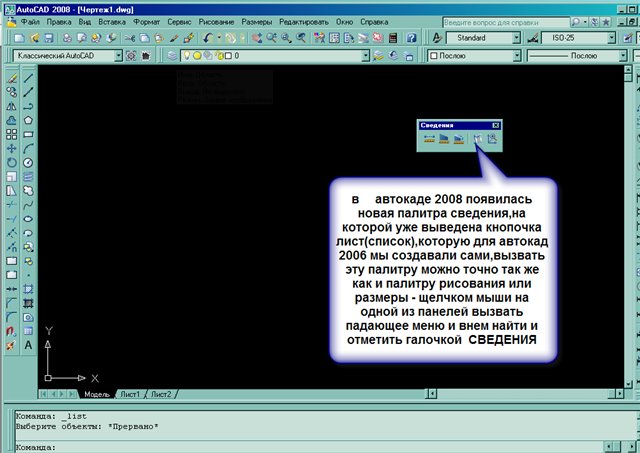Choose the Erase modify tool
The height and width of the screenshot is (453, 640).
11,78
